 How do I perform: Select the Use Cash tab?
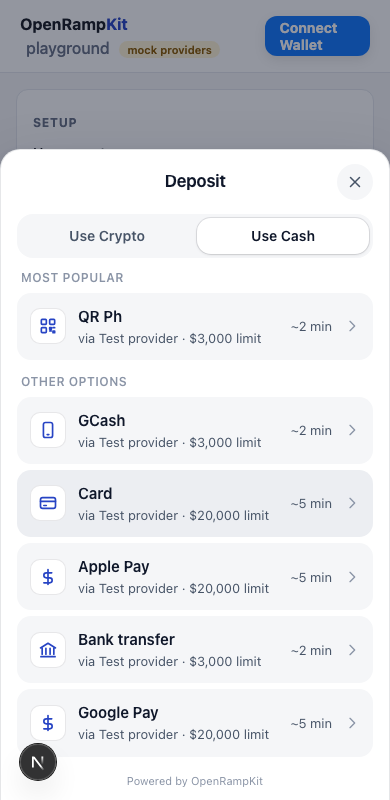click(x=283, y=236)
